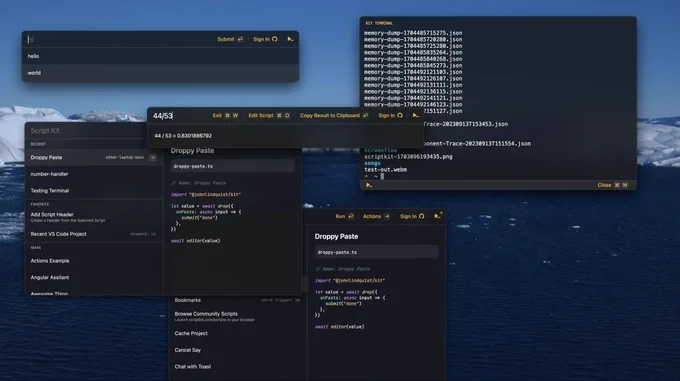Choose Recent VS Code Project

94,234
